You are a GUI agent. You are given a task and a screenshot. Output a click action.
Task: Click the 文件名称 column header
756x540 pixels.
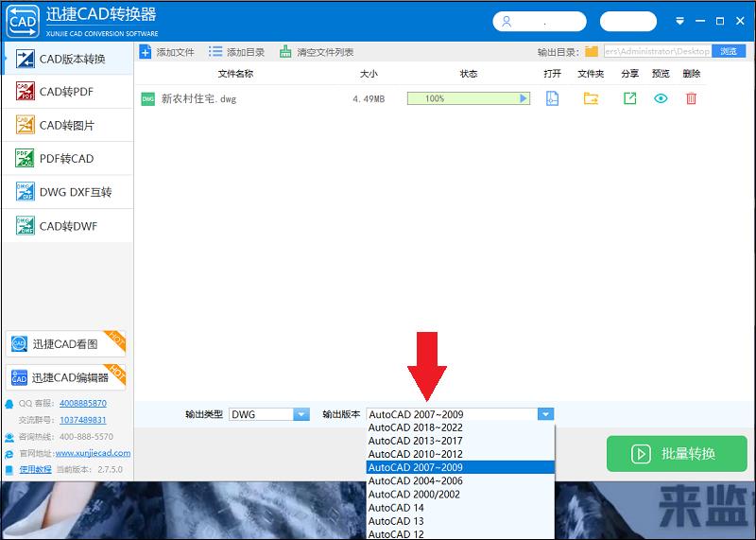point(235,74)
